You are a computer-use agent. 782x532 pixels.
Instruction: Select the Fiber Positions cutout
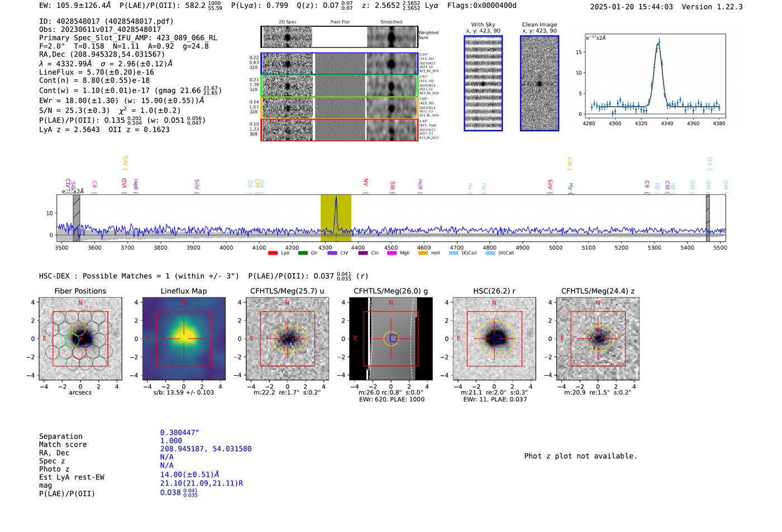[x=80, y=339]
